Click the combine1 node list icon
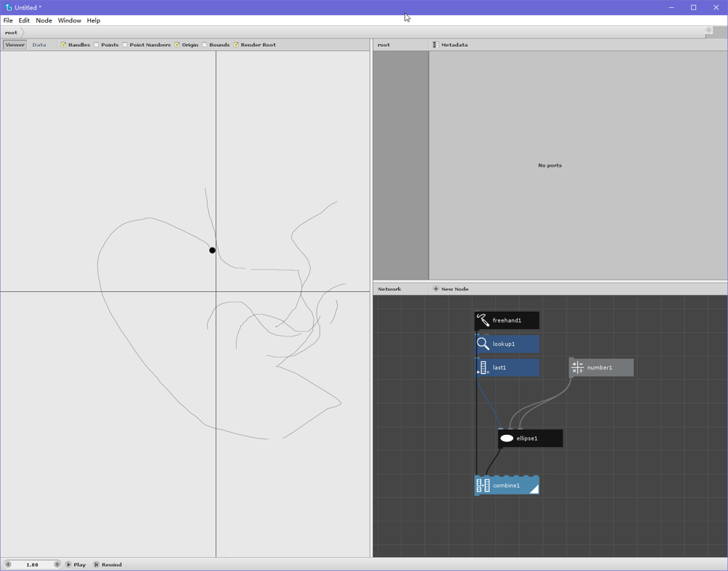Screen dimensions: 728x571 point(483,486)
